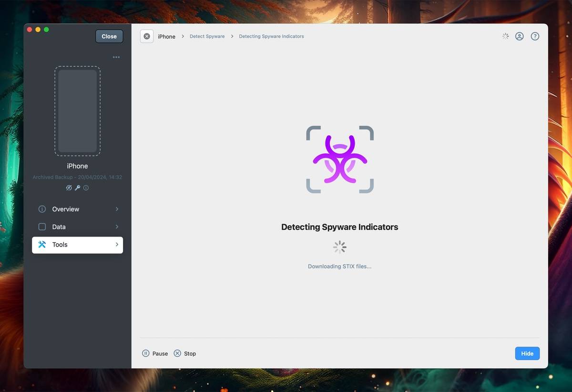Click the Tools hammer and wrench icon
Viewport: 572px width, 392px height.
pos(42,245)
